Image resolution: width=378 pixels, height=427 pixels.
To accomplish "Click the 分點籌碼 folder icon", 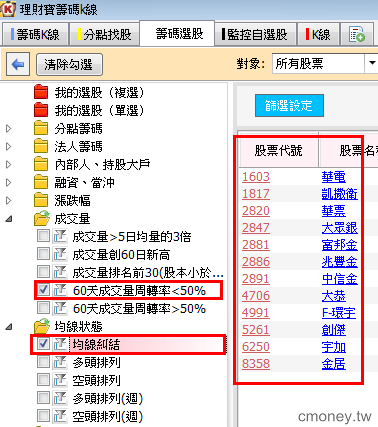I will pyautogui.click(x=41, y=128).
